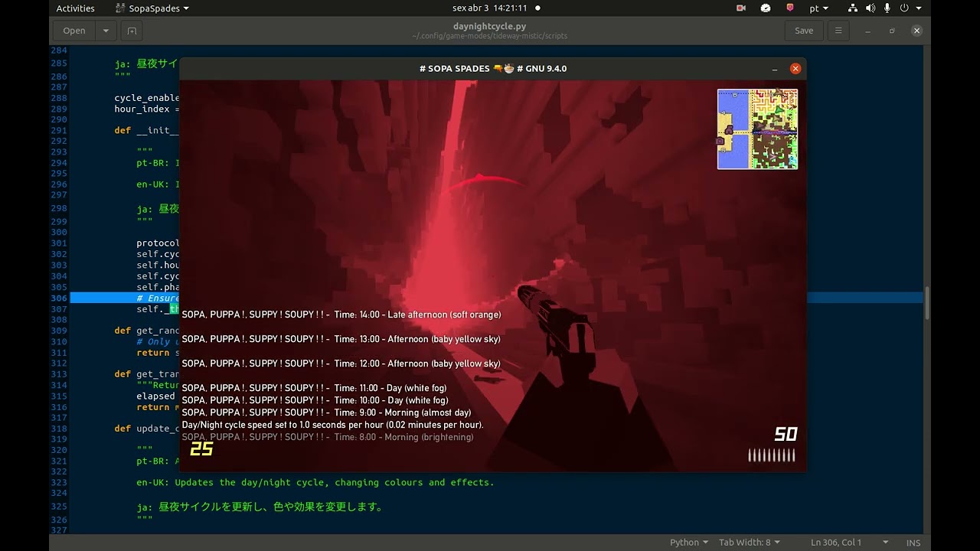980x551 pixels.
Task: Expand the pt keyboard layout menu
Action: pos(818,8)
